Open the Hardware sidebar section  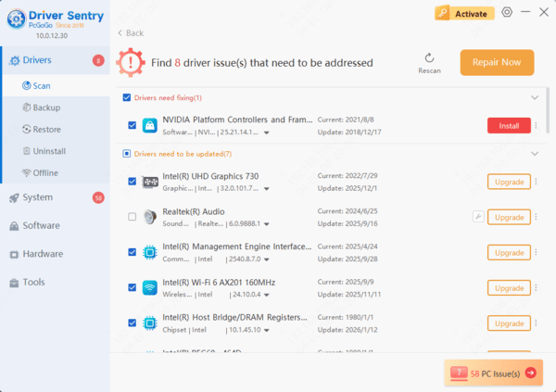[x=43, y=254]
